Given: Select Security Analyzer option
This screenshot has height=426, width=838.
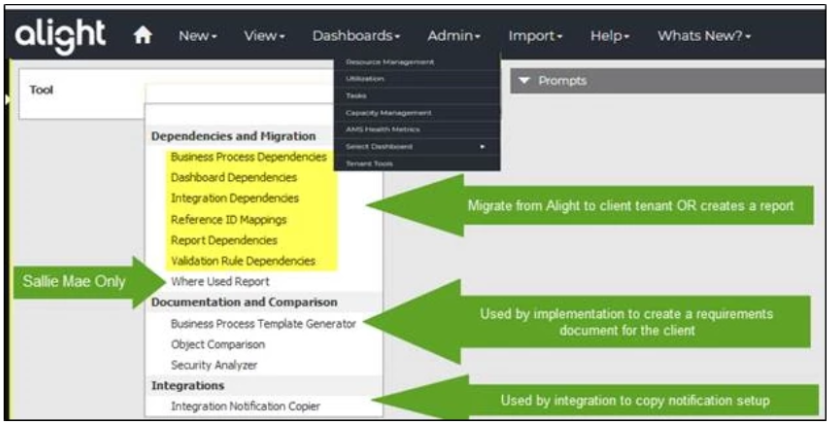Looking at the screenshot, I should [x=214, y=366].
